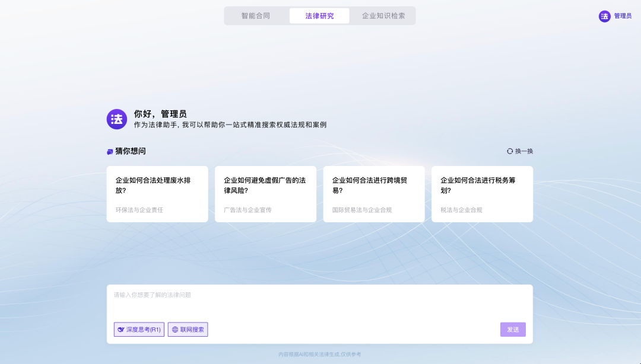
Task: Select the 法律研究 tab
Action: click(x=319, y=16)
